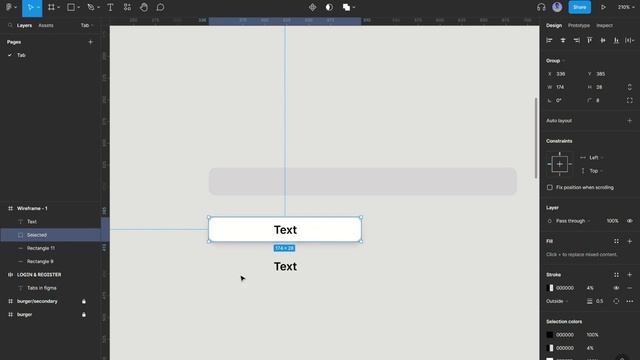Enable Fix position when scrolling
640x360 pixels.
click(x=550, y=187)
